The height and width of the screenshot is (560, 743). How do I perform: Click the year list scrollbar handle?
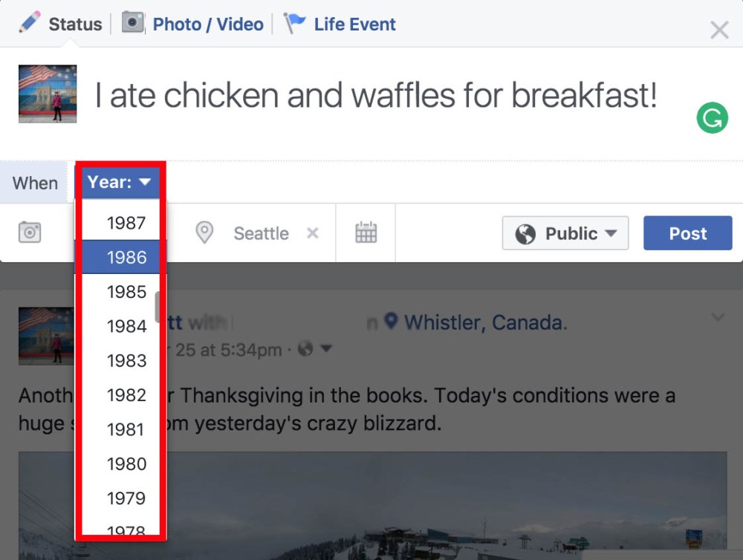(158, 306)
